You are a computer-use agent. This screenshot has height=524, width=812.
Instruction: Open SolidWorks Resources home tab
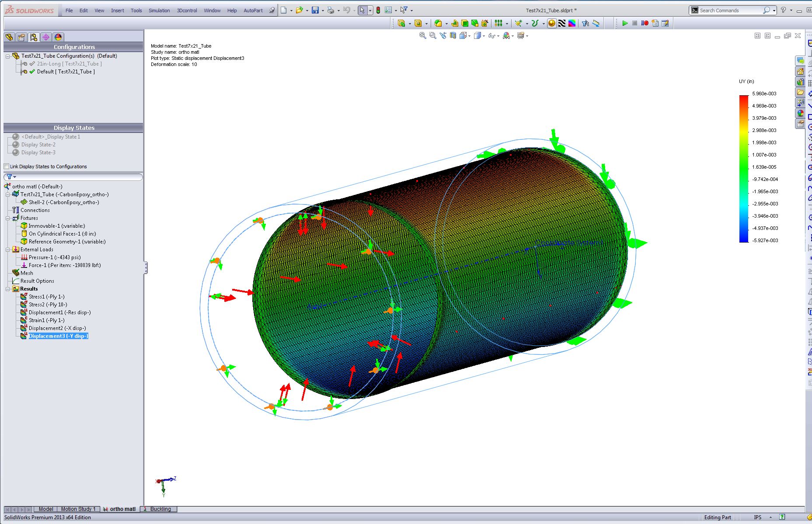point(800,72)
